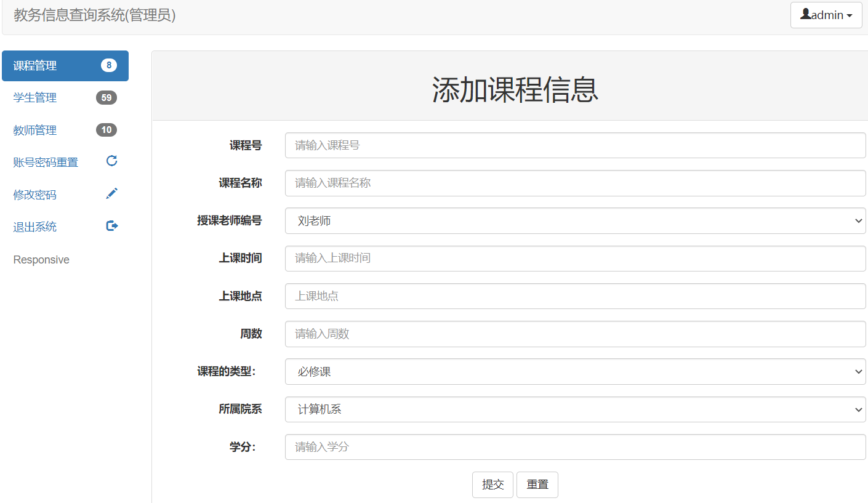Focus the 周数 input field
Image resolution: width=868 pixels, height=503 pixels.
click(576, 334)
